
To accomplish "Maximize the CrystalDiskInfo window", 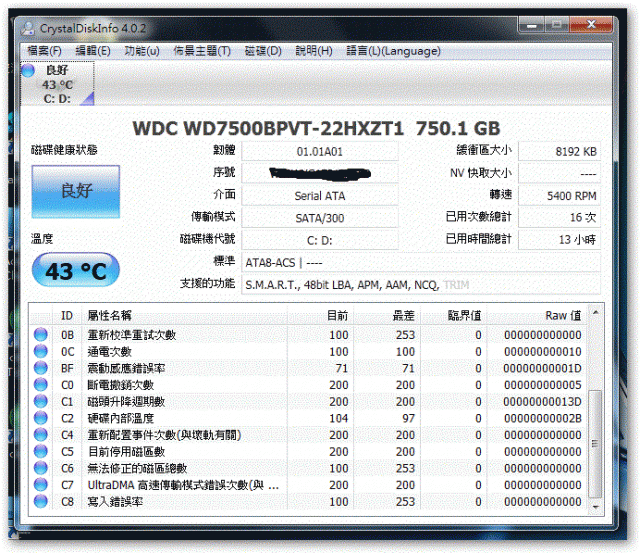I will 557,25.
